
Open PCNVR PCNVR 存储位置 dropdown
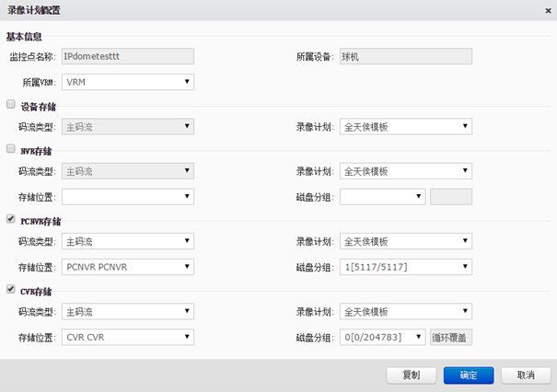click(128, 267)
